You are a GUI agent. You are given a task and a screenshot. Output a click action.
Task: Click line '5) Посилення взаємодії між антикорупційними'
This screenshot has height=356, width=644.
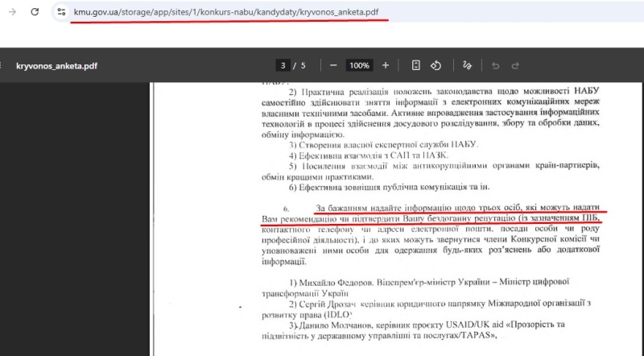(x=444, y=166)
